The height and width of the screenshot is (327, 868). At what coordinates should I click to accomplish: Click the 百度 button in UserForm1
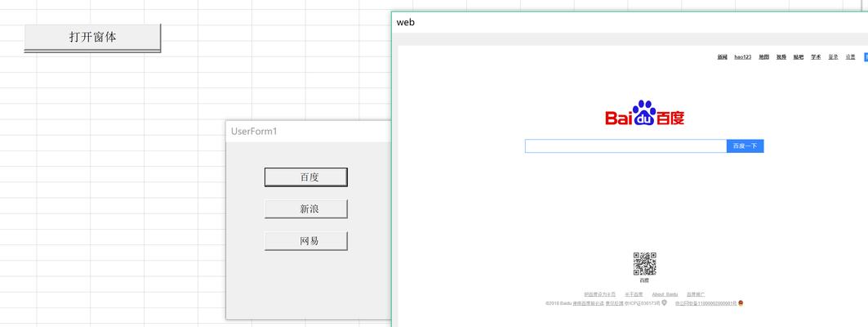[306, 177]
